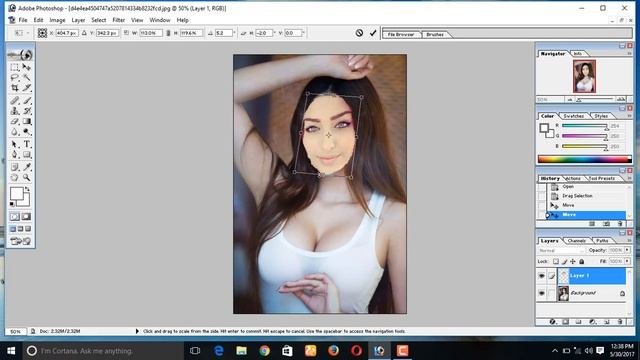The width and height of the screenshot is (640, 360).
Task: Open the layer Fill slider dropdown
Action: (627, 261)
